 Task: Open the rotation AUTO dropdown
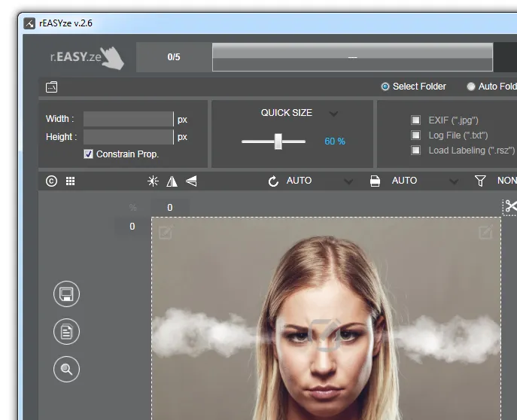click(x=348, y=181)
